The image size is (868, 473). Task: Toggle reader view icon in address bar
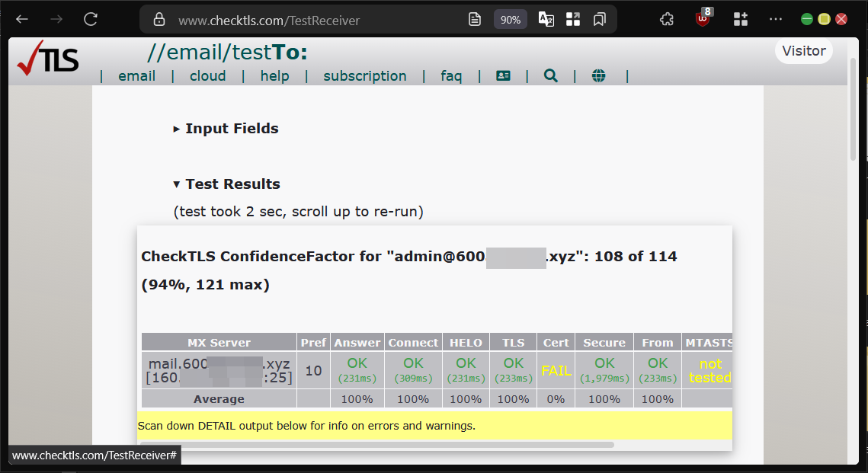click(x=475, y=19)
